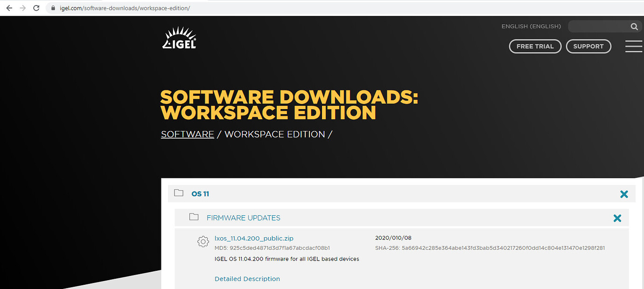Reload the page with refresh icon
The image size is (644, 289).
[36, 8]
